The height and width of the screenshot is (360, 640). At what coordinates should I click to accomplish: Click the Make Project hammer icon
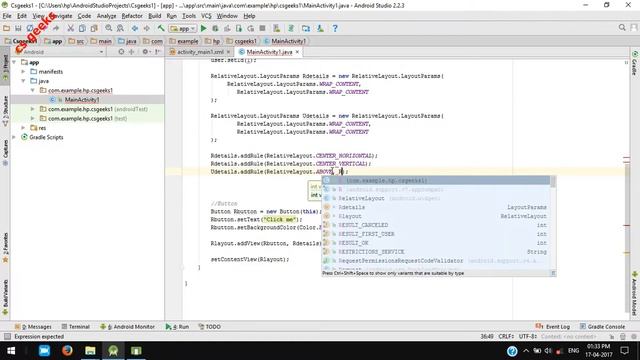[x=161, y=28]
